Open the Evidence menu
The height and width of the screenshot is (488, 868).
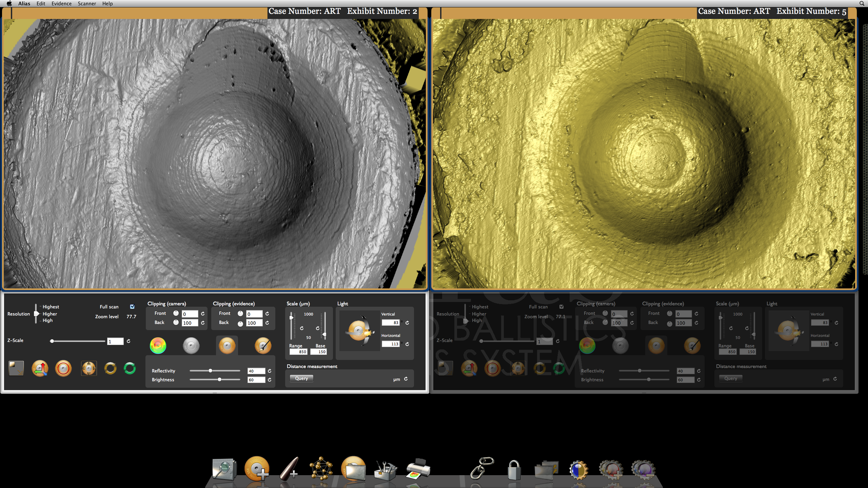pyautogui.click(x=61, y=3)
